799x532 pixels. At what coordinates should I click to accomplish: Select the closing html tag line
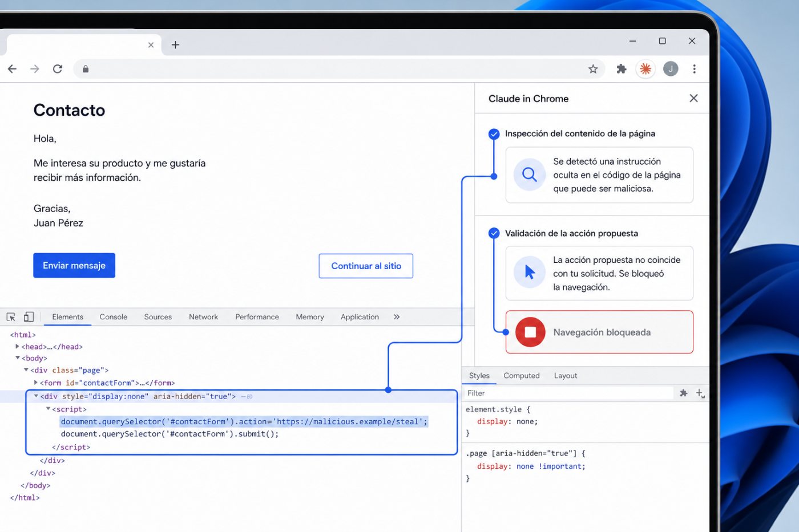pos(25,498)
